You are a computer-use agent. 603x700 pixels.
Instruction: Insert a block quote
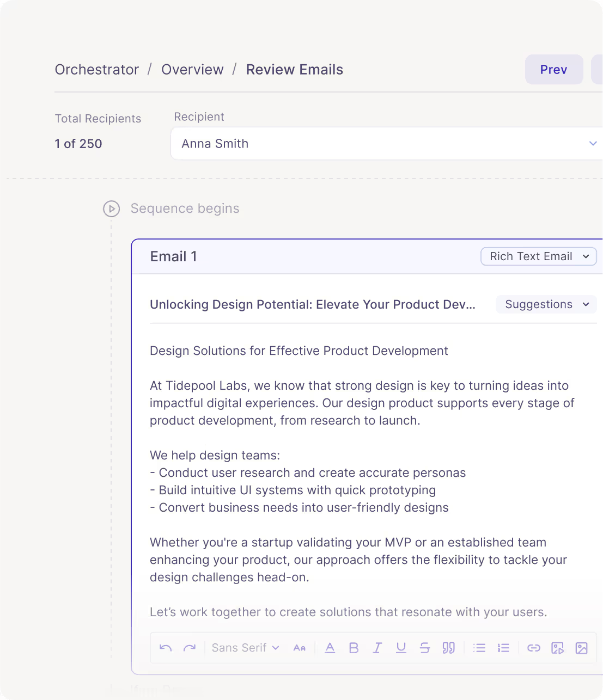(x=448, y=648)
